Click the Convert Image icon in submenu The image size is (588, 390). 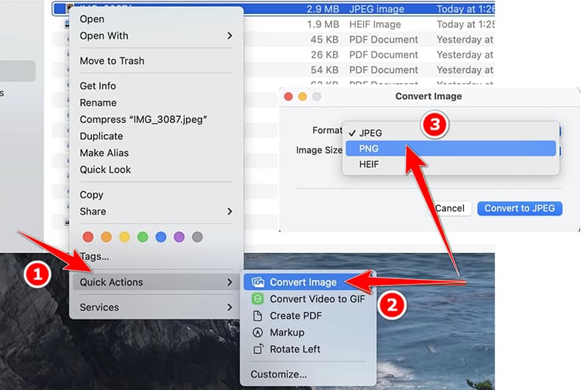click(257, 283)
